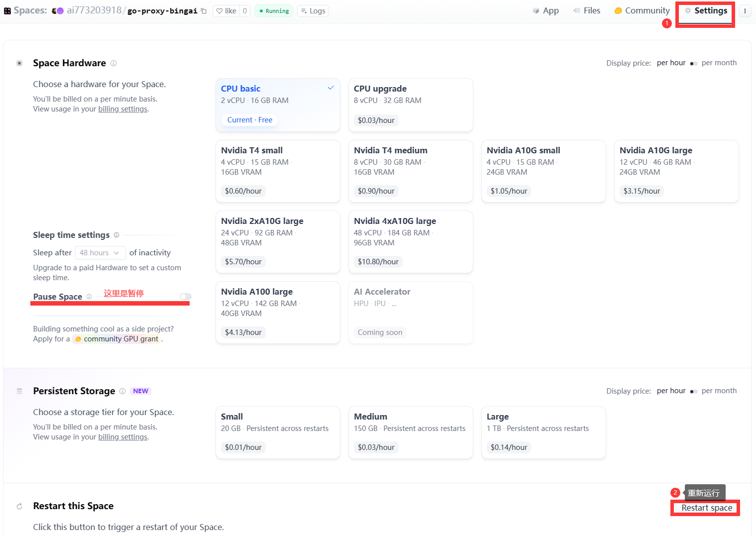
Task: Select the Large 1 TB storage tier
Action: pos(543,432)
